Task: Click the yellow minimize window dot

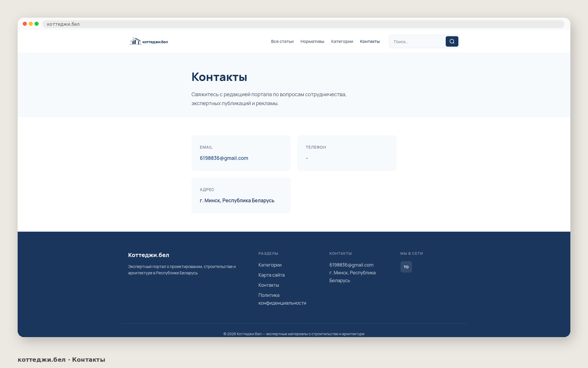Action: click(x=31, y=24)
